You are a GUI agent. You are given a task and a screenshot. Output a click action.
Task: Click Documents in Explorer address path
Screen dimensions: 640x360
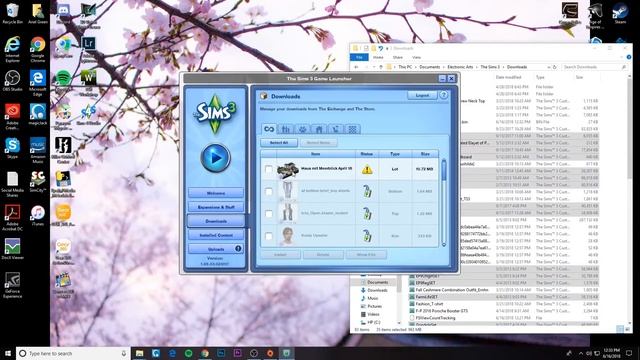(429, 67)
